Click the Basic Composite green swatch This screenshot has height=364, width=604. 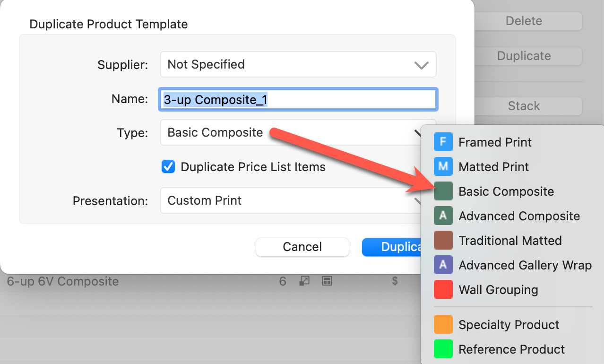tap(443, 191)
